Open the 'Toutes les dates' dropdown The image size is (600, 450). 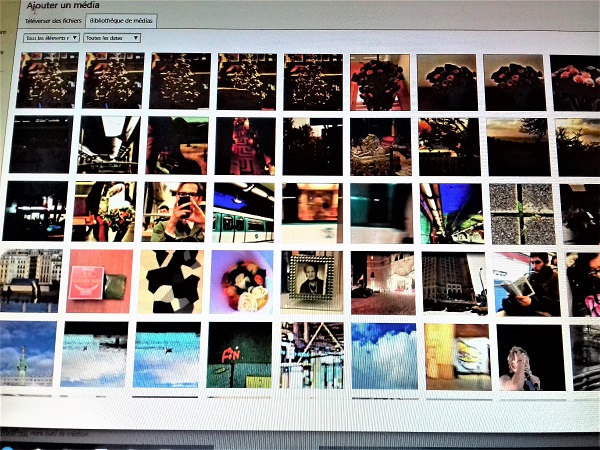coord(112,38)
